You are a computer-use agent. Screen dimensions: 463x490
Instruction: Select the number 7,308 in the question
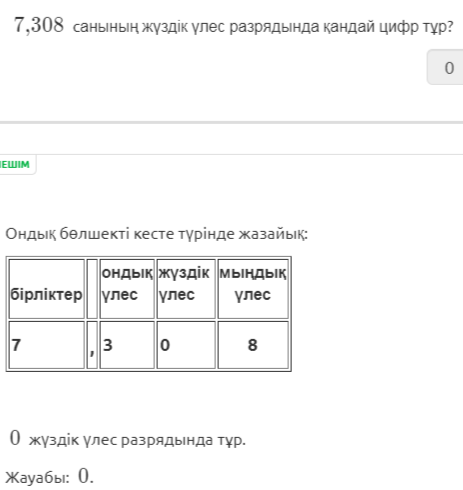point(39,25)
